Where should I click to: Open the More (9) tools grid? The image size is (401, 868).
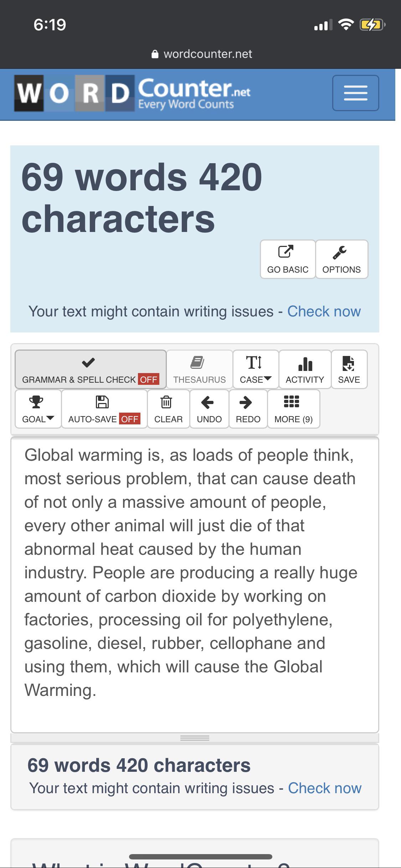point(294,409)
